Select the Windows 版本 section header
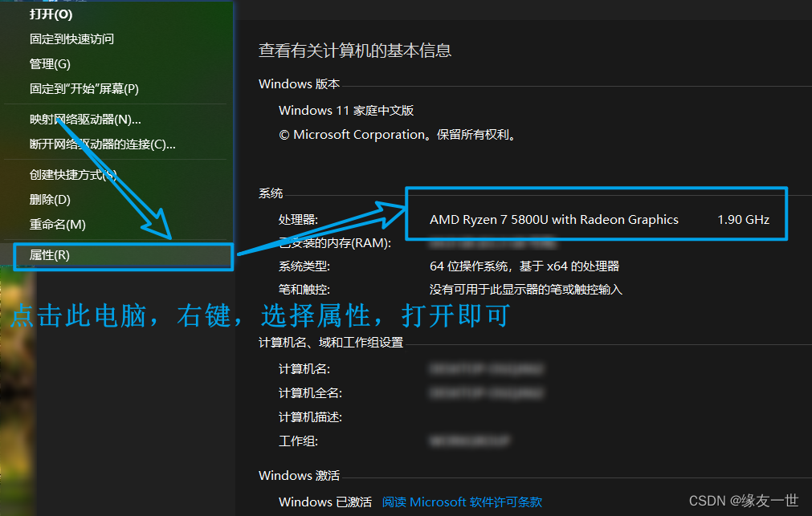 (x=299, y=83)
